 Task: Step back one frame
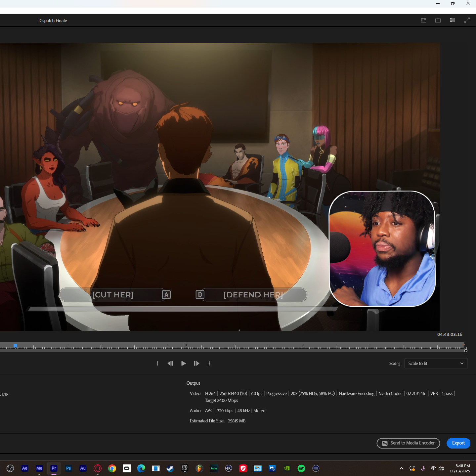click(170, 363)
